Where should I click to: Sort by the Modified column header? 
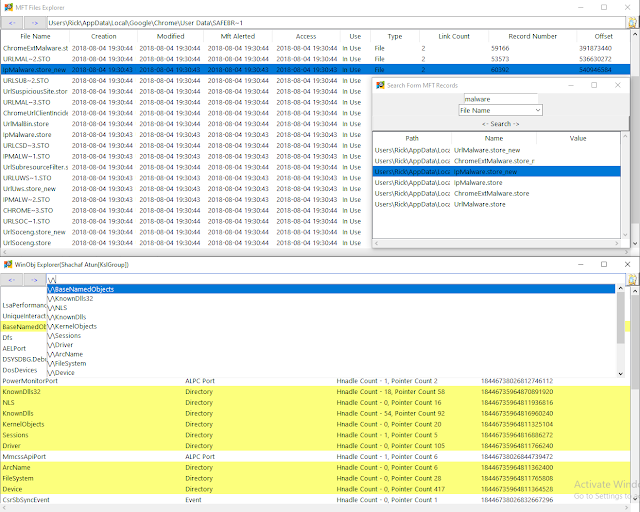[x=171, y=36]
